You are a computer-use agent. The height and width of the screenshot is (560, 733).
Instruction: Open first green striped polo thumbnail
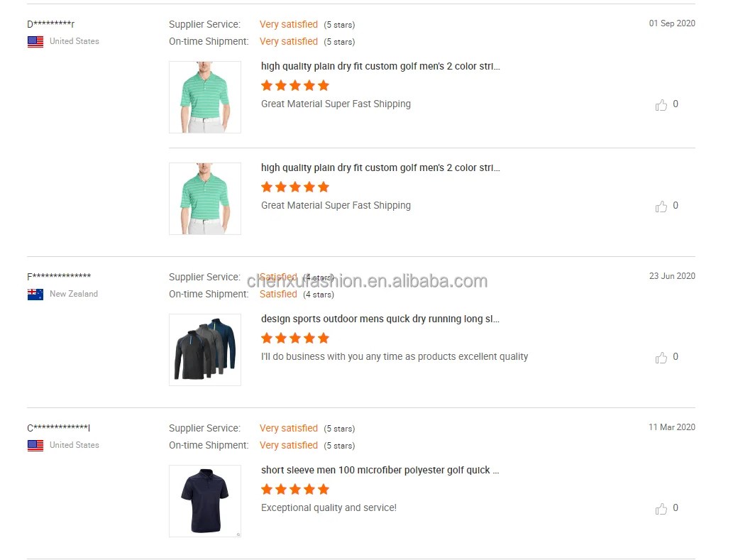(205, 97)
